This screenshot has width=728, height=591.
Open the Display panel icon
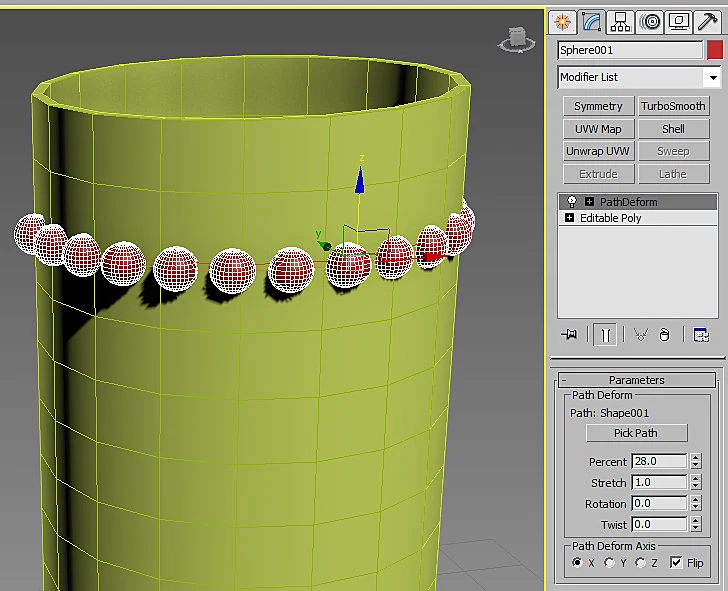(x=679, y=22)
